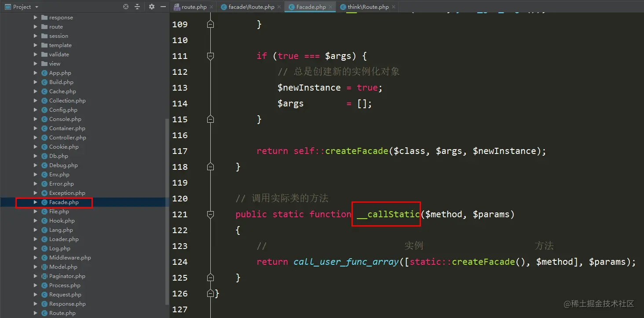Expand the response folder
644x318 pixels.
click(36, 18)
